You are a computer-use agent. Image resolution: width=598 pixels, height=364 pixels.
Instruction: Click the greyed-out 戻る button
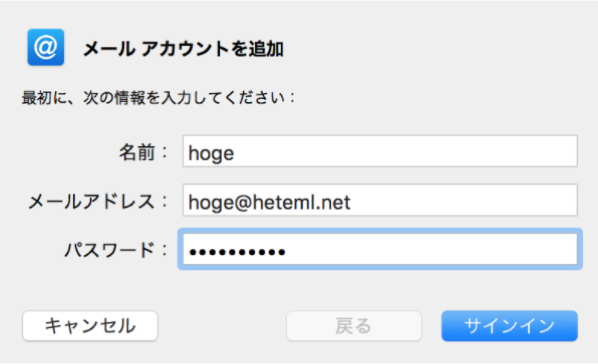pos(354,326)
